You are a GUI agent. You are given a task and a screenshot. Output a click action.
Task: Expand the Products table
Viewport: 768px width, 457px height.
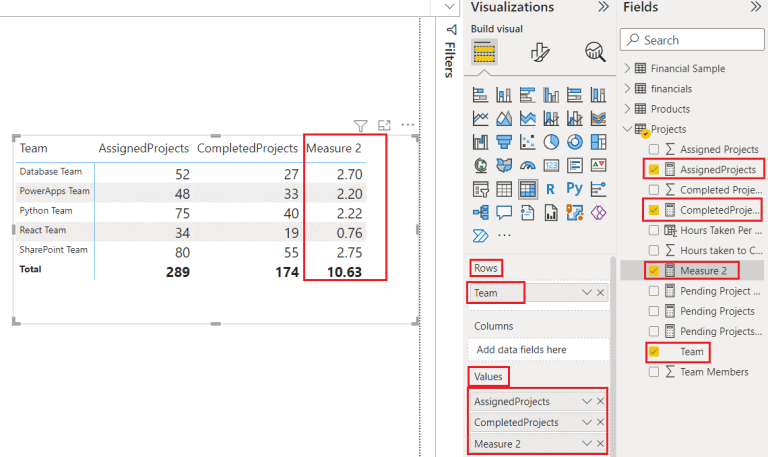627,109
